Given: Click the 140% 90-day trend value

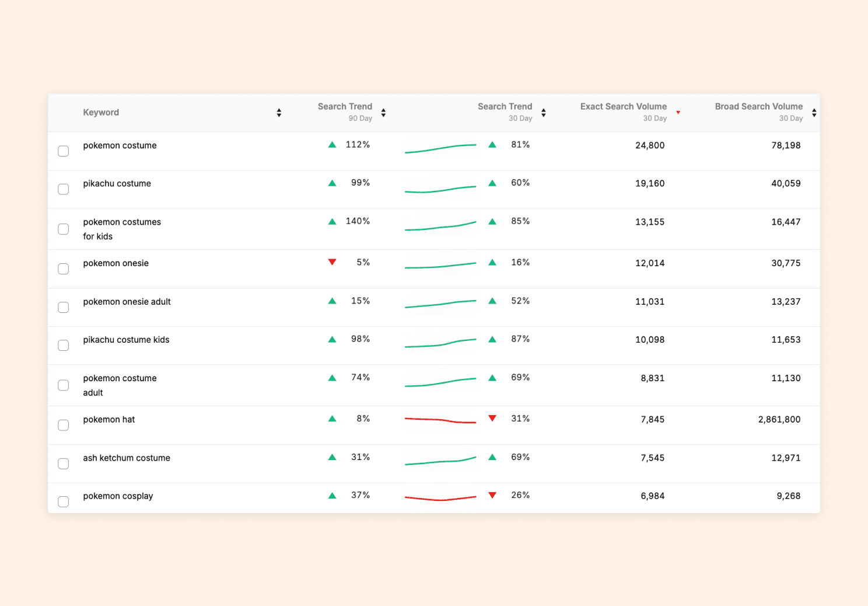Looking at the screenshot, I should [x=358, y=221].
